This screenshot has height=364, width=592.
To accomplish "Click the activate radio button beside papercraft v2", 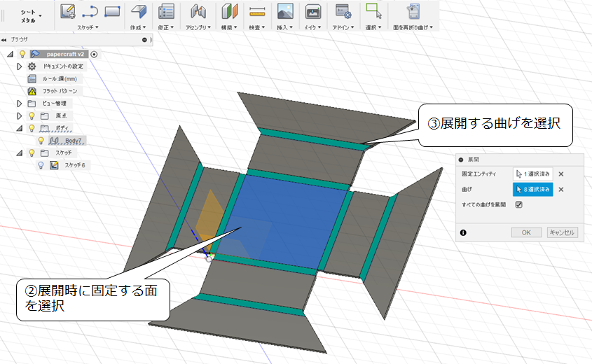I will (x=94, y=55).
